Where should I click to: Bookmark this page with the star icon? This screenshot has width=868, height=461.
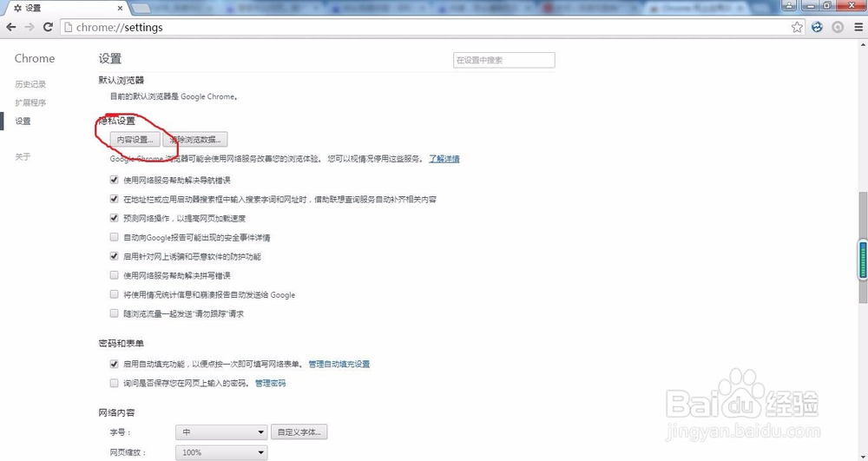(x=797, y=27)
